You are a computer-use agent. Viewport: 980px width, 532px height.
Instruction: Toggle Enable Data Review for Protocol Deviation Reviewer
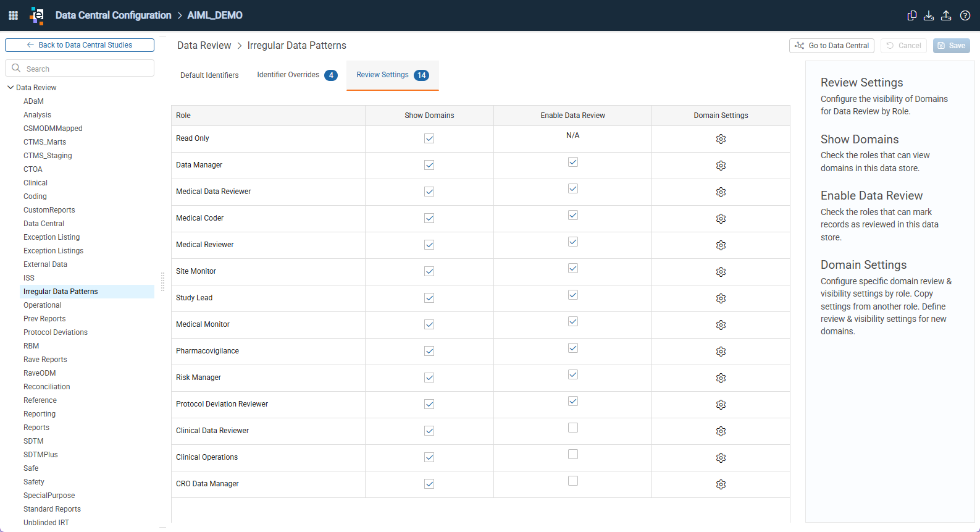pyautogui.click(x=573, y=401)
